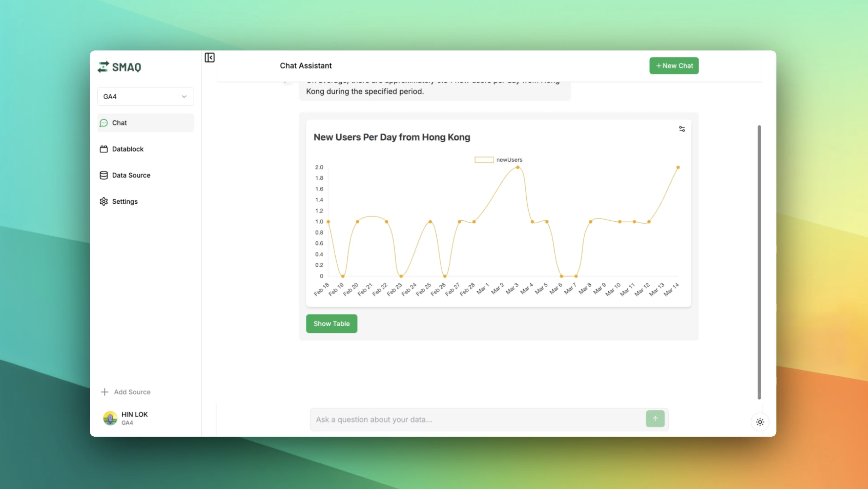The height and width of the screenshot is (489, 868).
Task: Click the chart title New Users Per Day
Action: pyautogui.click(x=391, y=137)
